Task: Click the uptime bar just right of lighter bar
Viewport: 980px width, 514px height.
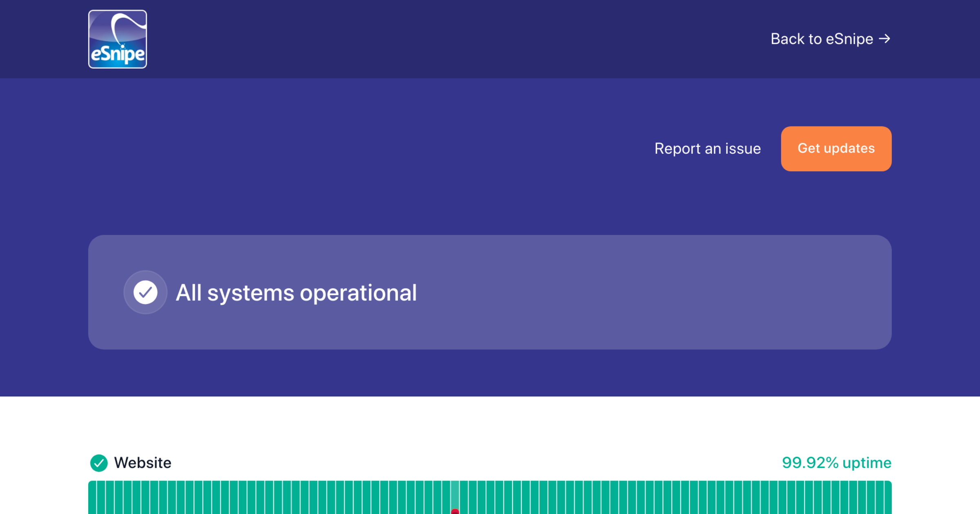Action: (464, 498)
